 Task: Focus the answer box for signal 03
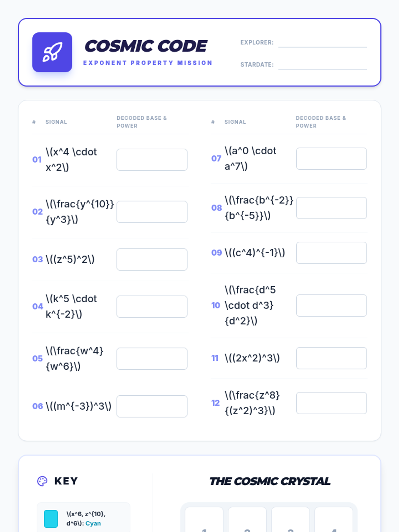point(152,259)
